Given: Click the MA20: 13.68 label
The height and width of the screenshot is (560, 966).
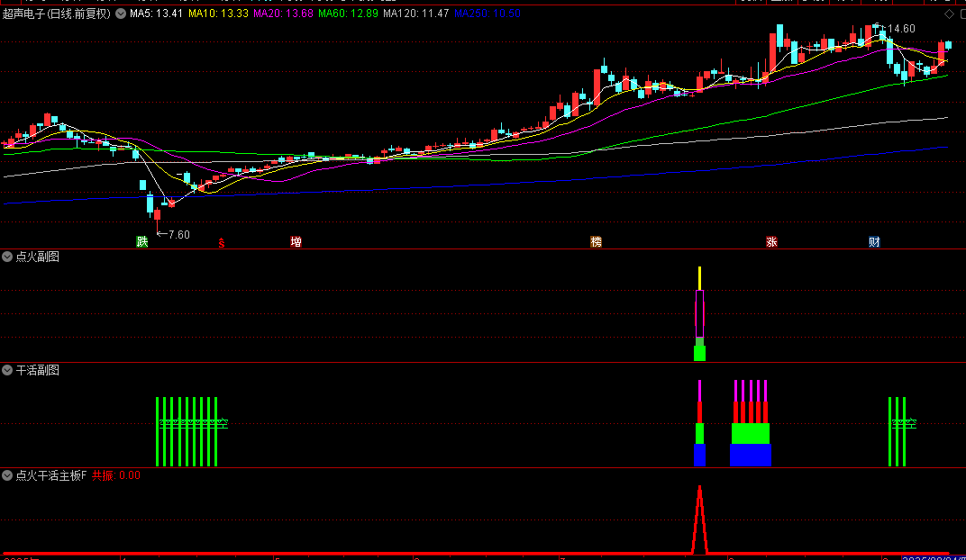Looking at the screenshot, I should coord(283,14).
